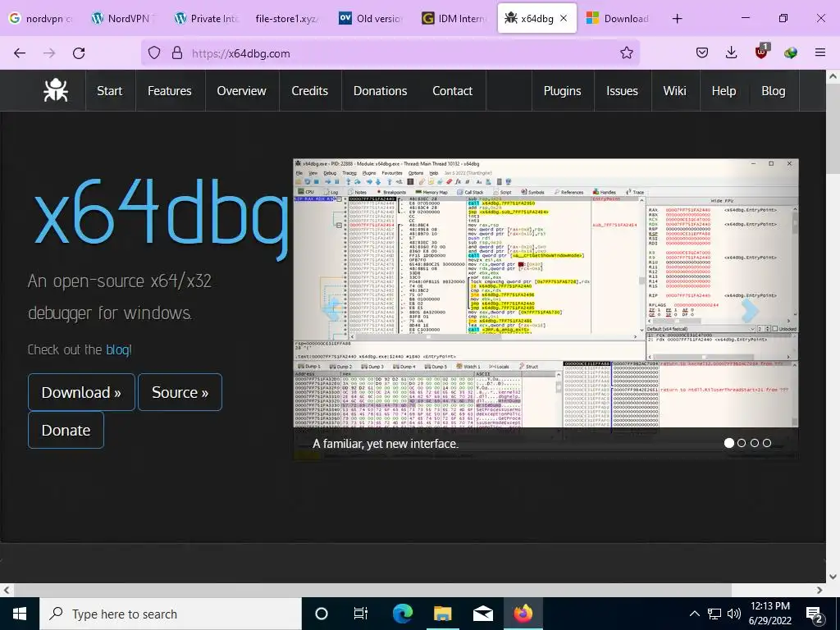Image resolution: width=840 pixels, height=630 pixels.
Task: Click the padlock site security icon
Action: point(177,53)
